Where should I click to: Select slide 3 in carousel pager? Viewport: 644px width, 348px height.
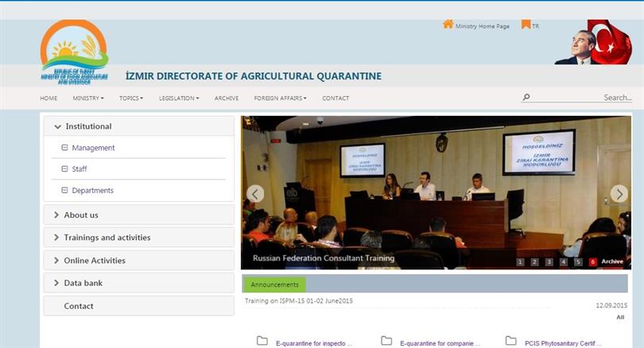click(549, 261)
